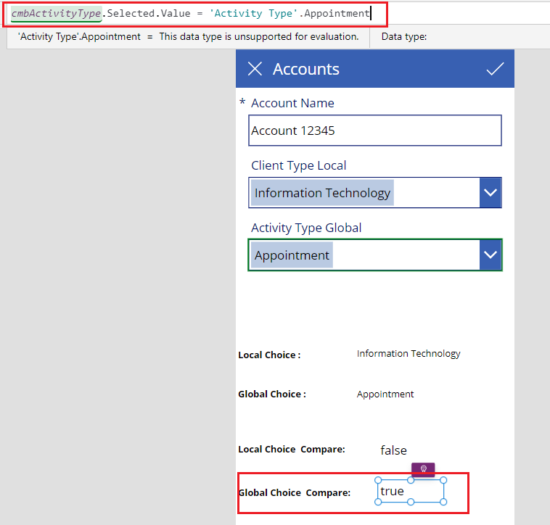This screenshot has height=525, width=550.
Task: Click the Information Technology value next to Local Choice
Action: coord(408,354)
